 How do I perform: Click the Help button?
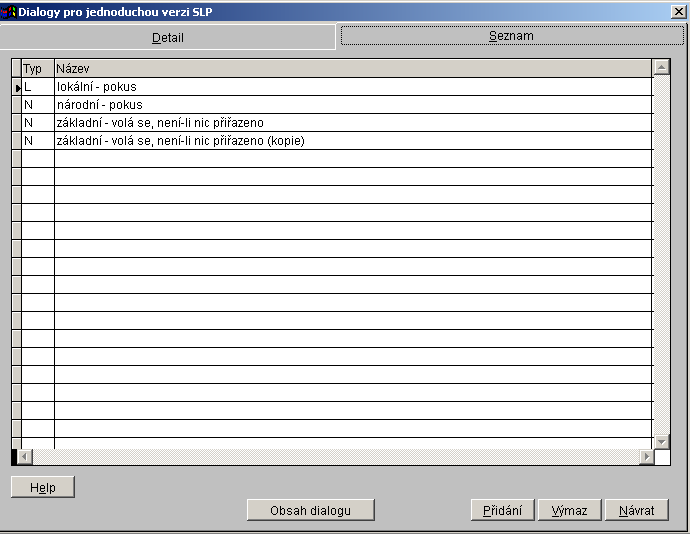point(43,487)
